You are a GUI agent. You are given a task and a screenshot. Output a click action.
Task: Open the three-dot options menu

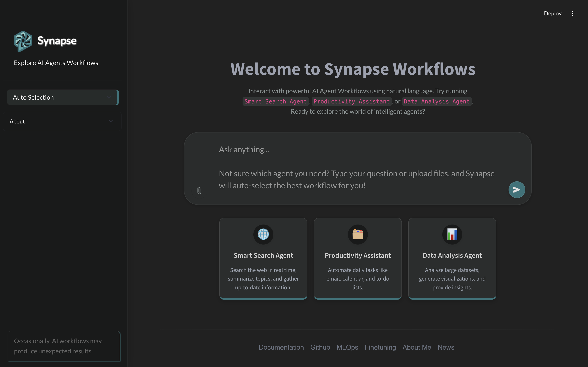(572, 13)
